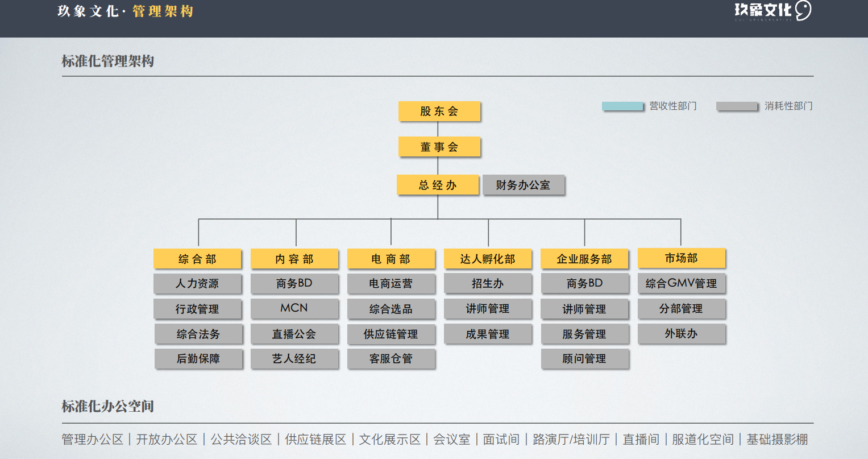Toggle the 营收性部门 legend entry
The height and width of the screenshot is (459, 868).
[671, 106]
